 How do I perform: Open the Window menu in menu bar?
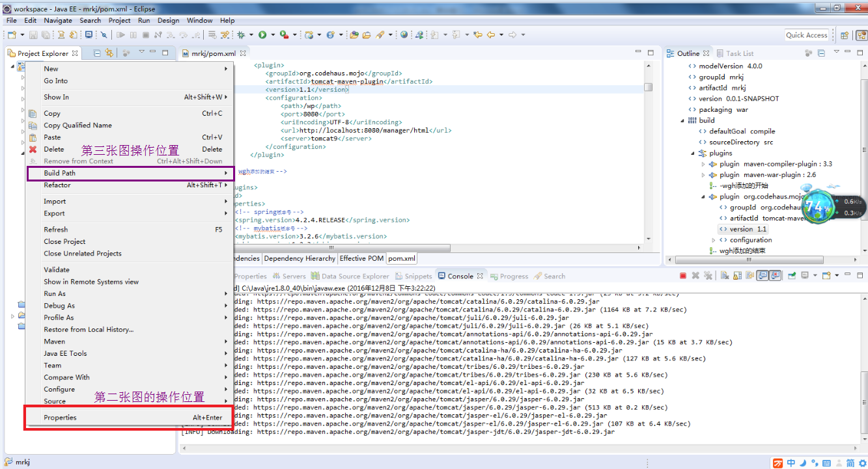tap(199, 21)
